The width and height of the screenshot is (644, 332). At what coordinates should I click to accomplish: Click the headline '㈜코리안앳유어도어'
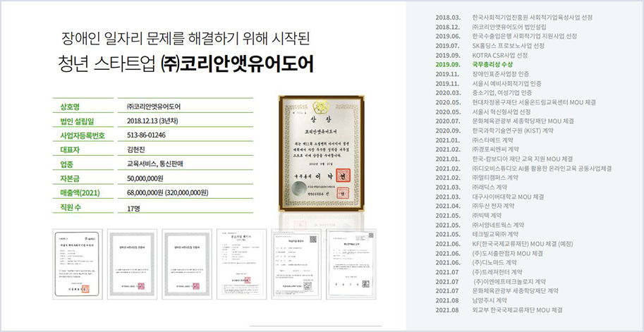pos(237,63)
